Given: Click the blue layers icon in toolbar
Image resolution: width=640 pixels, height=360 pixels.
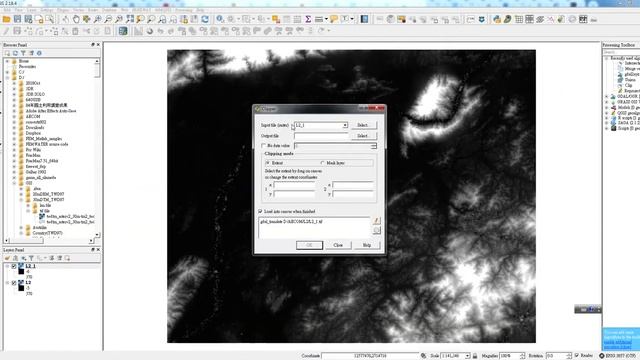Looking at the screenshot, I should 364,19.
